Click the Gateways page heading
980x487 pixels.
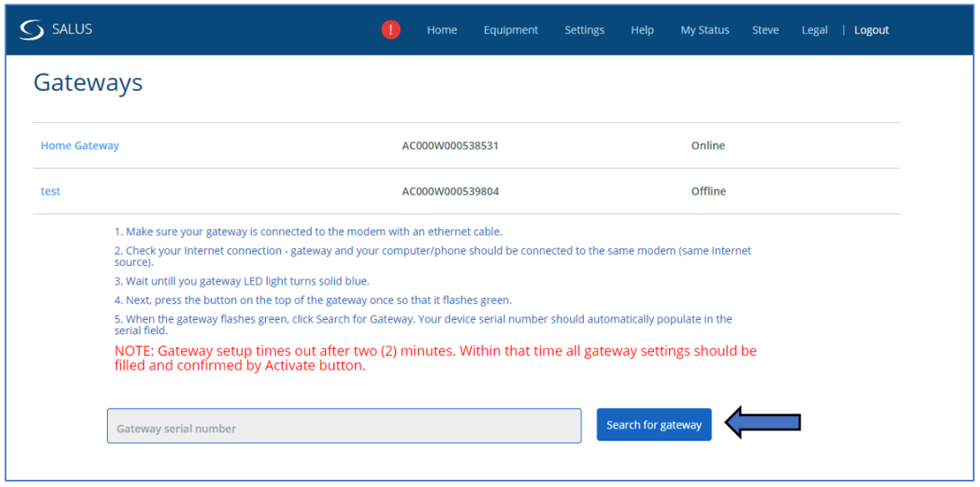pyautogui.click(x=88, y=84)
